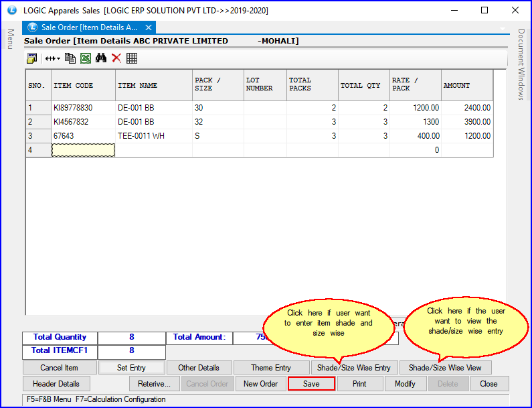Click the Close button
This screenshot has width=532, height=408.
coord(489,383)
